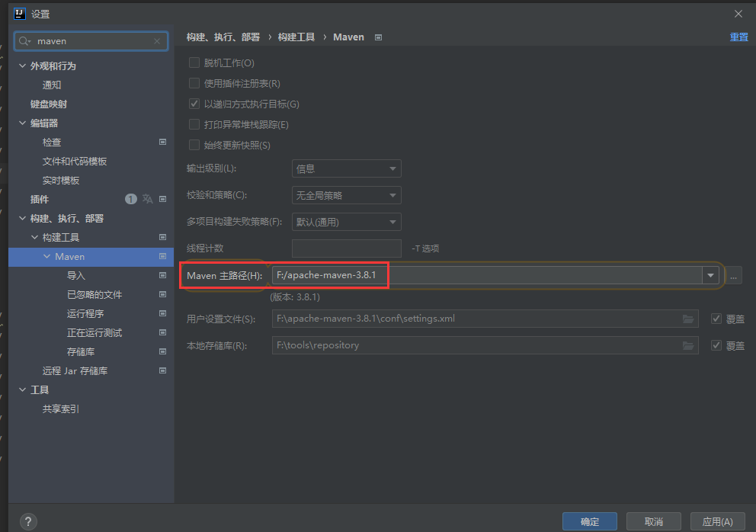The height and width of the screenshot is (532, 756).
Task: Select 正在运行测试 tree item
Action: pyautogui.click(x=94, y=333)
